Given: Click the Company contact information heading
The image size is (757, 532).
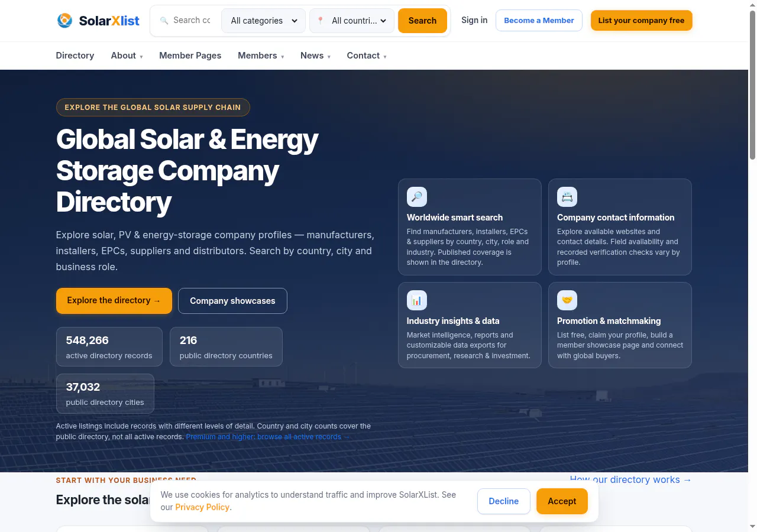Looking at the screenshot, I should pyautogui.click(x=616, y=218).
